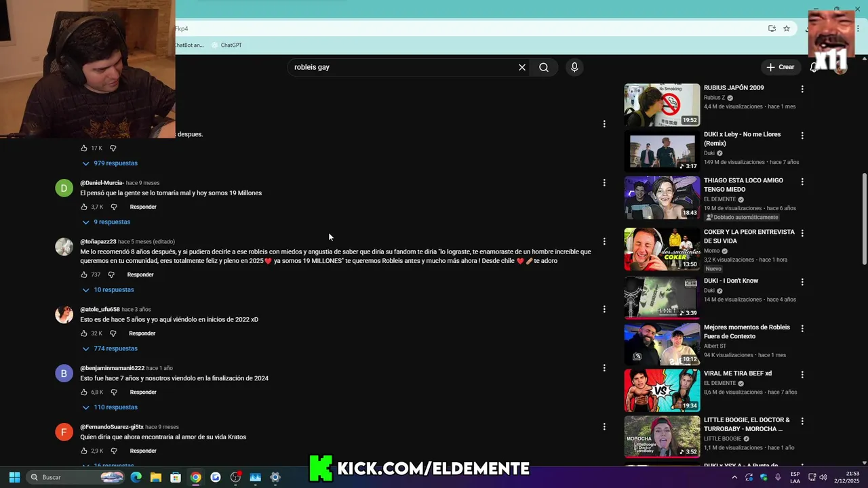
Task: Like atole_ufu658's comment with 32K likes
Action: pos(84,333)
